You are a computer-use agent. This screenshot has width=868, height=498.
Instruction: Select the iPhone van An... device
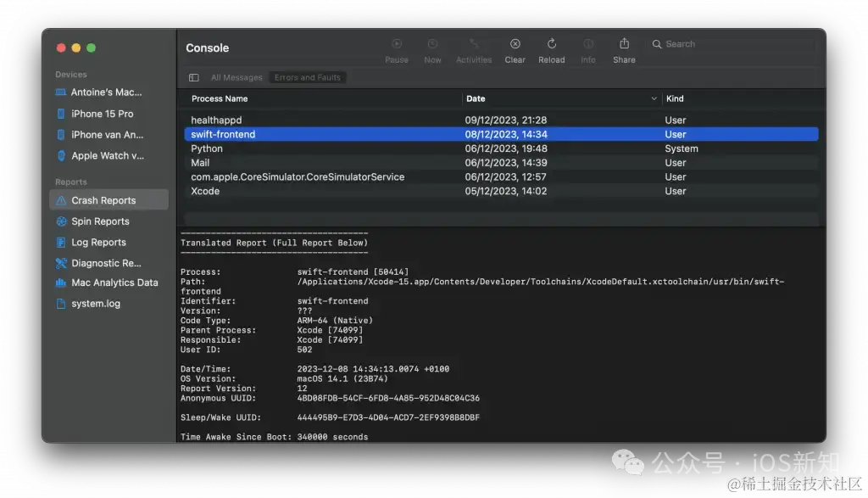point(108,135)
